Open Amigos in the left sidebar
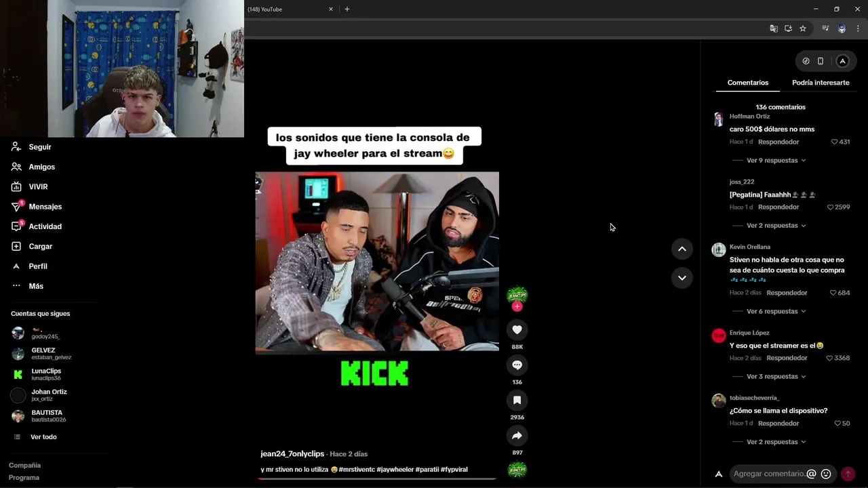Viewport: 868px width, 488px height. tap(33, 167)
